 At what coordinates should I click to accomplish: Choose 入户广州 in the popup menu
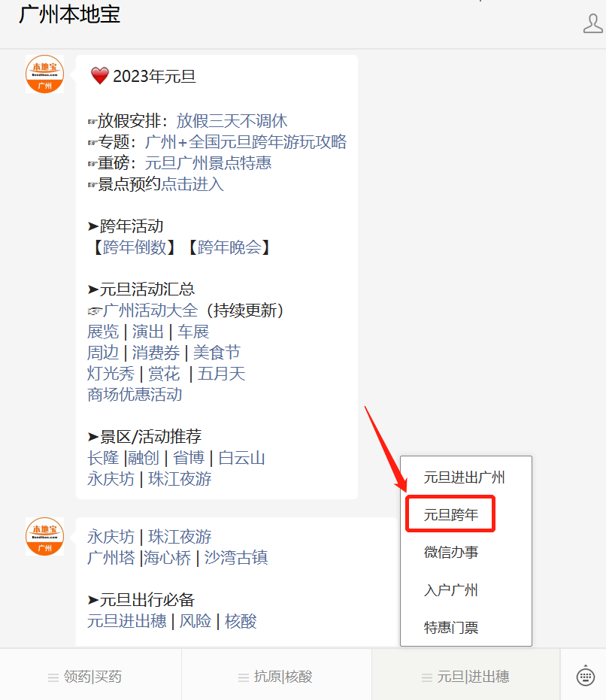pos(450,590)
